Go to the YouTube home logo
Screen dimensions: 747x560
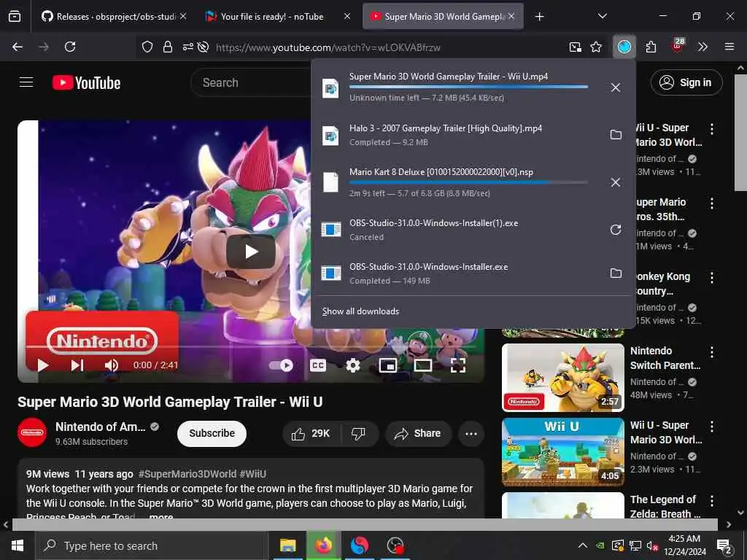coord(87,83)
